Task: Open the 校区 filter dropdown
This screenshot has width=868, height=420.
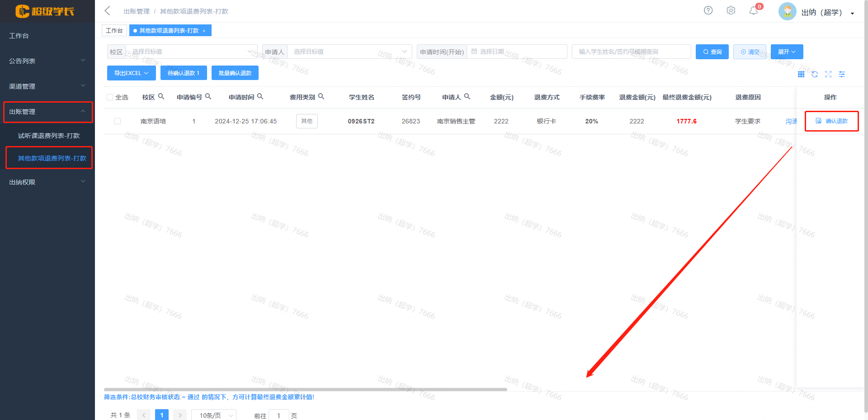Action: pos(191,52)
